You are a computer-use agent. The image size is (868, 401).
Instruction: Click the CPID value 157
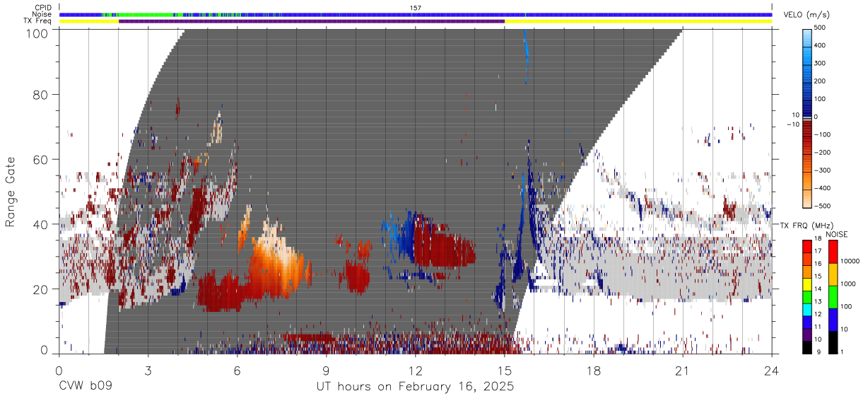click(416, 8)
